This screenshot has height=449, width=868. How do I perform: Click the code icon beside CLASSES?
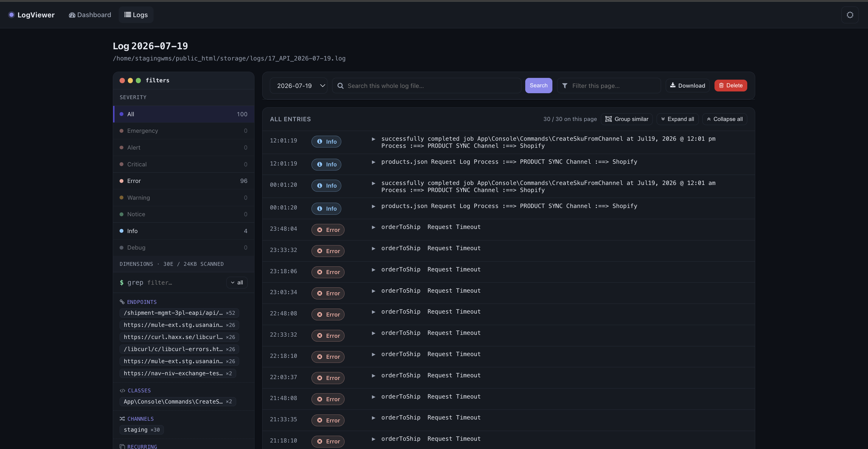coord(122,390)
